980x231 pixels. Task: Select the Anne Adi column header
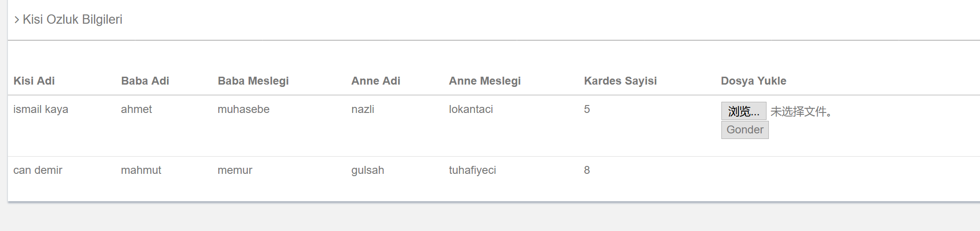coord(376,81)
